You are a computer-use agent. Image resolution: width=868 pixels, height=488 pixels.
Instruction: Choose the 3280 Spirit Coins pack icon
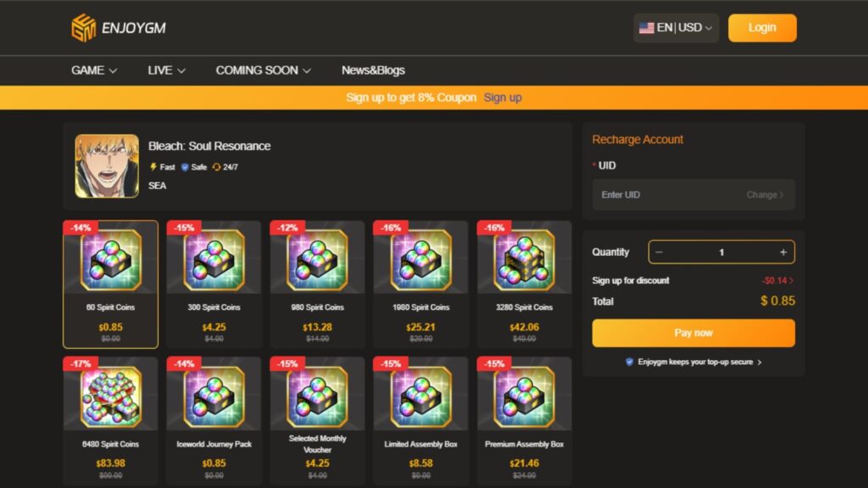coord(524,260)
